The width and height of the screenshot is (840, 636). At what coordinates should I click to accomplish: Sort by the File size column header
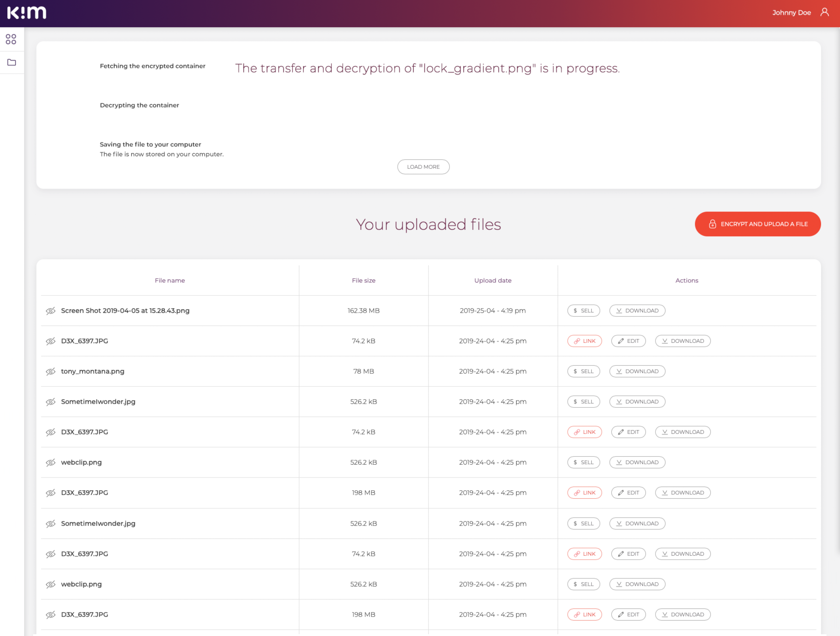coord(363,280)
